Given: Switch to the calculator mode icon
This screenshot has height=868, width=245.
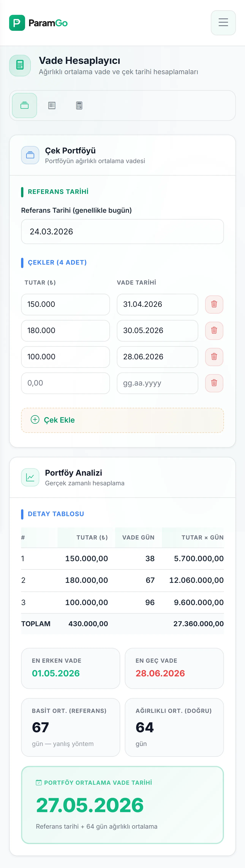Looking at the screenshot, I should point(79,105).
